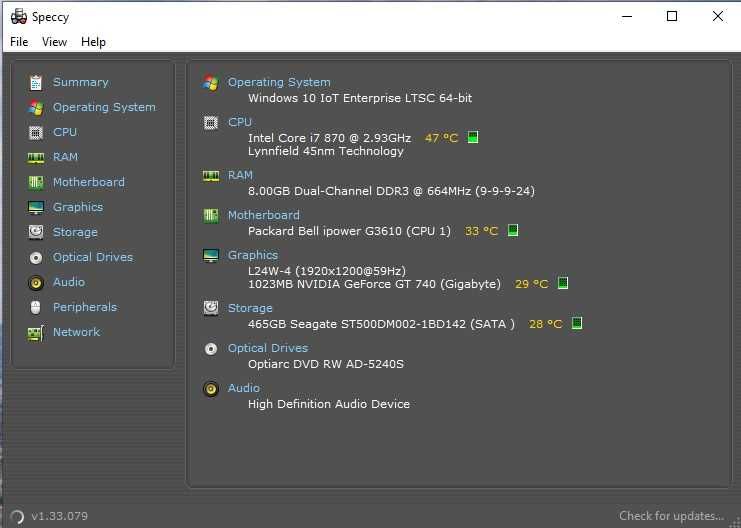Click the 47 °C CPU temperature value
This screenshot has height=528, width=741.
[441, 138]
